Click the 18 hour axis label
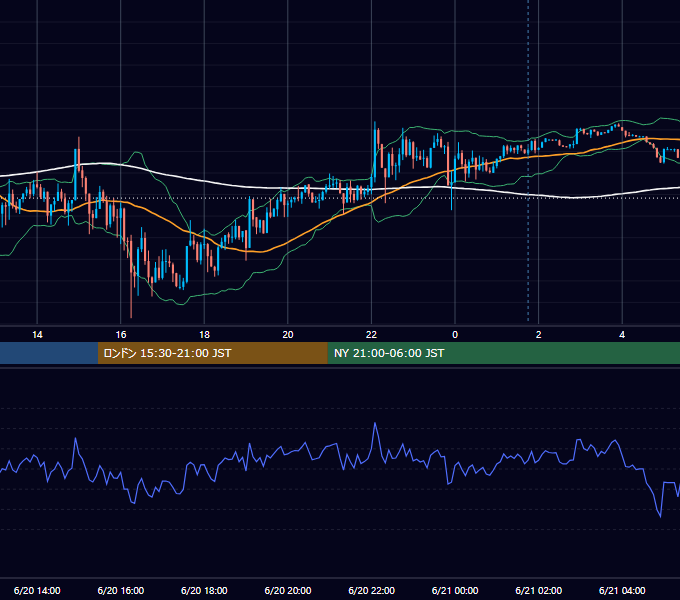This screenshot has height=600, width=680. pyautogui.click(x=204, y=335)
